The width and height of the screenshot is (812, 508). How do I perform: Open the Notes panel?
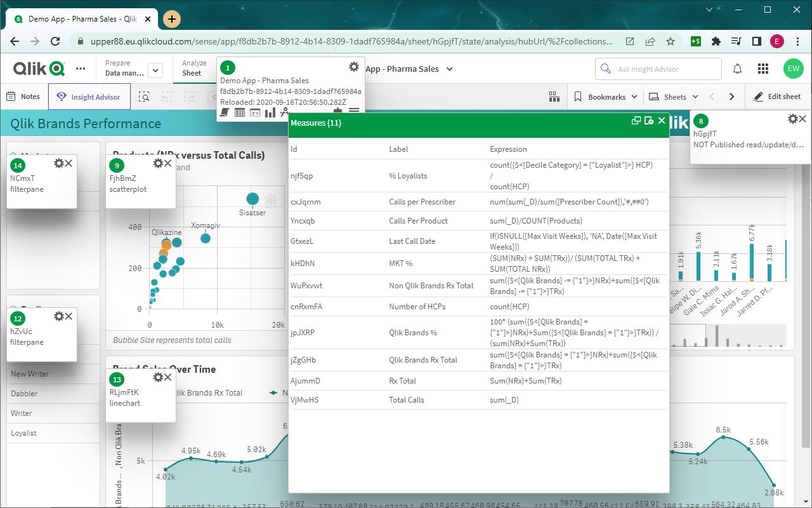(23, 97)
